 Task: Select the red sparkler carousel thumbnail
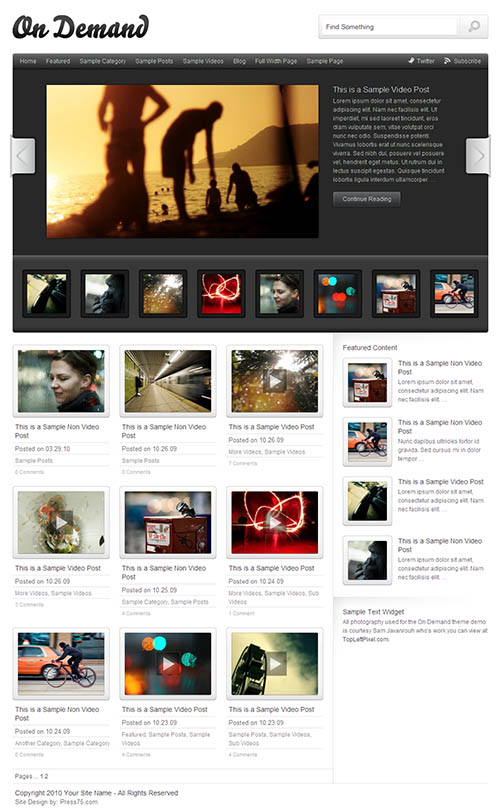221,294
